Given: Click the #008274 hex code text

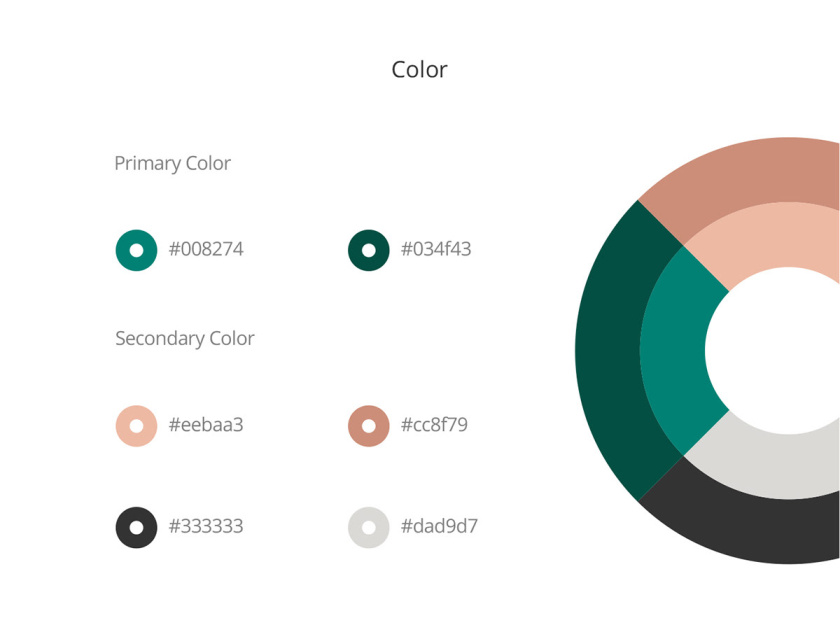Looking at the screenshot, I should tap(206, 249).
